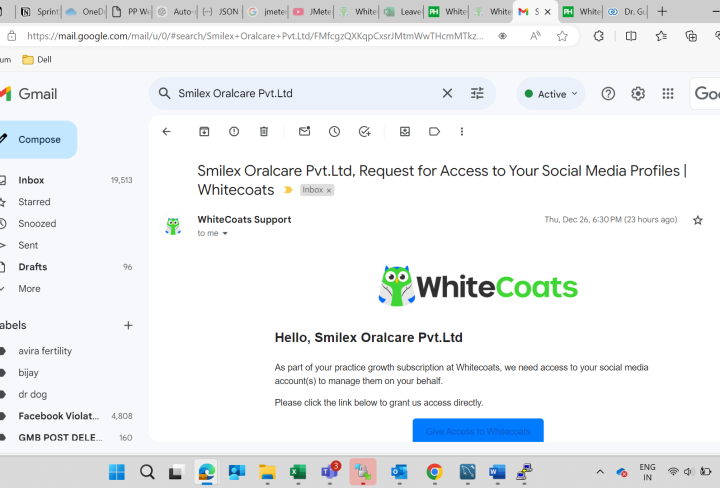Screen dimensions: 720x488
Task: Open File Explorer from the taskbar
Action: pyautogui.click(x=267, y=472)
